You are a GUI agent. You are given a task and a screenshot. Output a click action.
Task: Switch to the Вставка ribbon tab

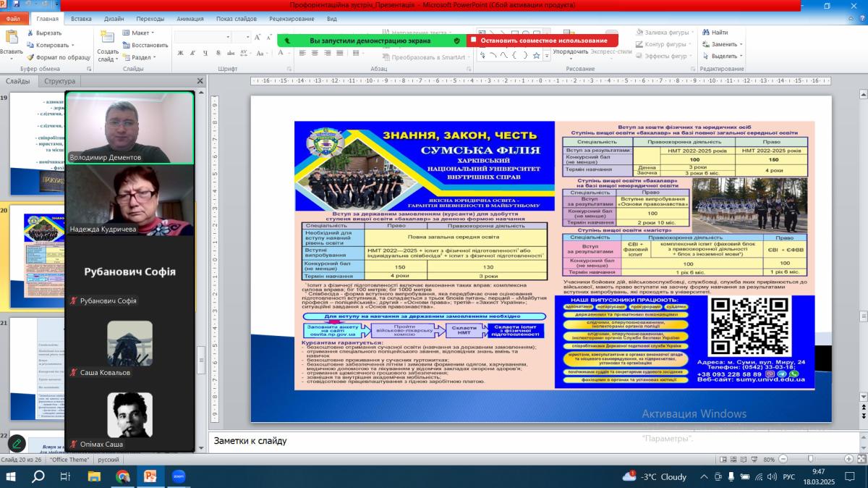click(81, 19)
